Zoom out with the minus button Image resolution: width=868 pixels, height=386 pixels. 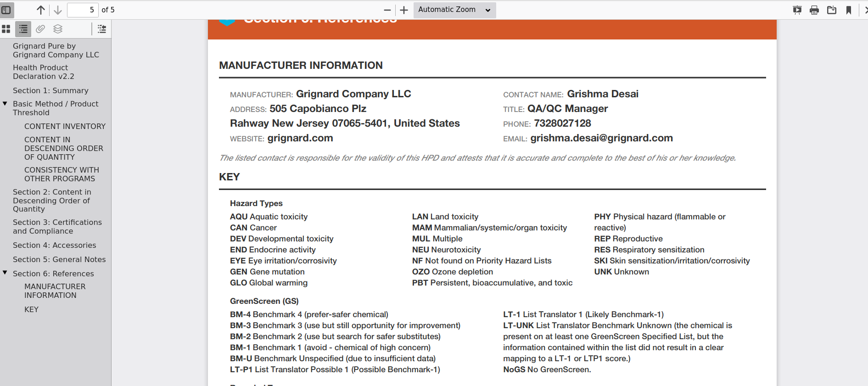point(387,10)
